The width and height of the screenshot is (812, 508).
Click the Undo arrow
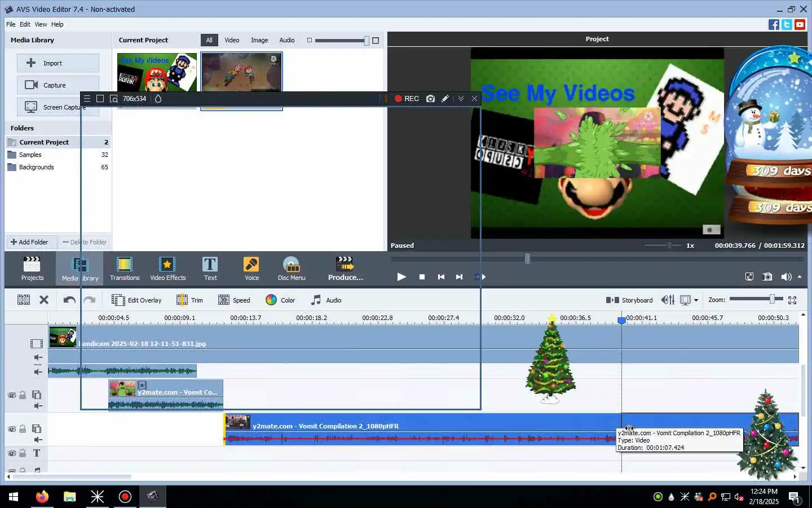[69, 300]
